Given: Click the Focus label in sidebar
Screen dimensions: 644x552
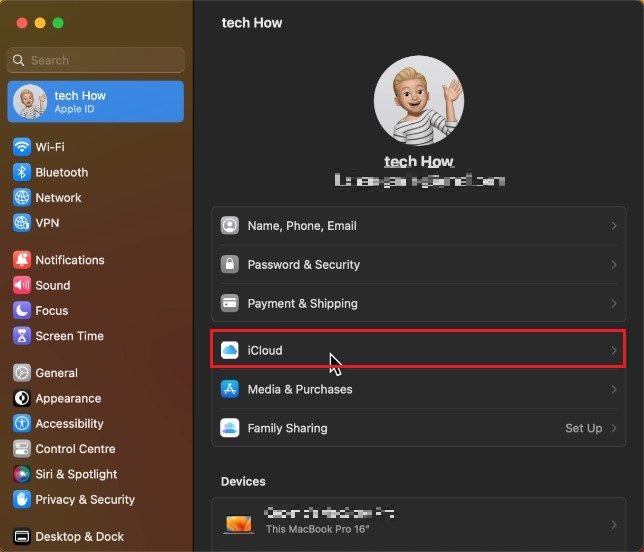Looking at the screenshot, I should 52,310.
